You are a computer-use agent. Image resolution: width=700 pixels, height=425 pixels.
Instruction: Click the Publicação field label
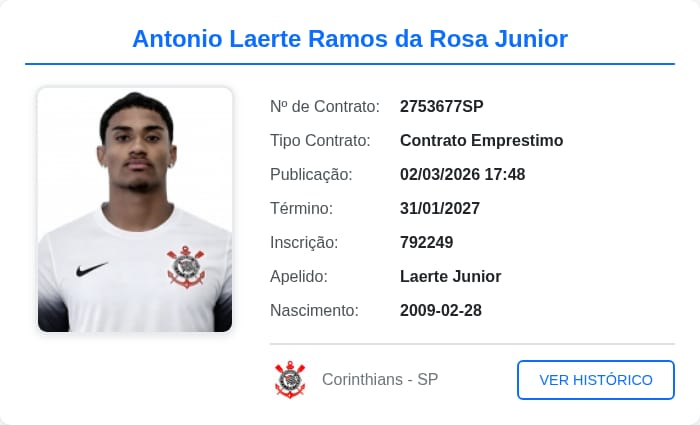pos(311,174)
